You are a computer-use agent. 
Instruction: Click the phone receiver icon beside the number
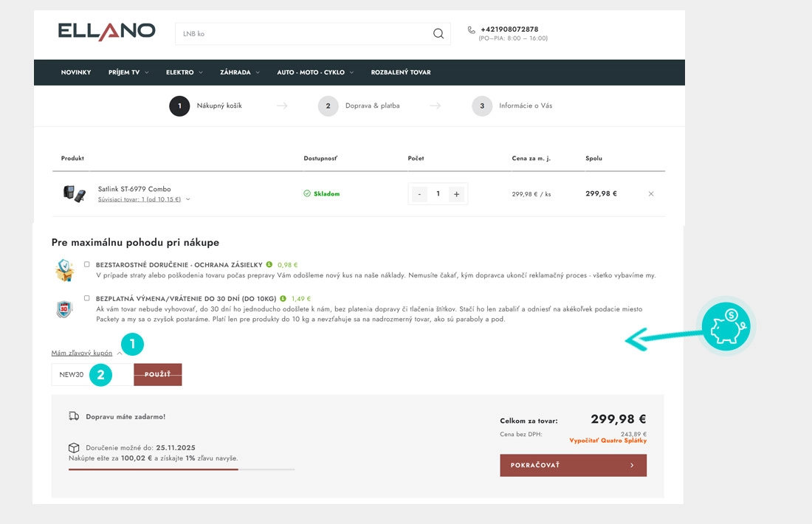tap(472, 30)
